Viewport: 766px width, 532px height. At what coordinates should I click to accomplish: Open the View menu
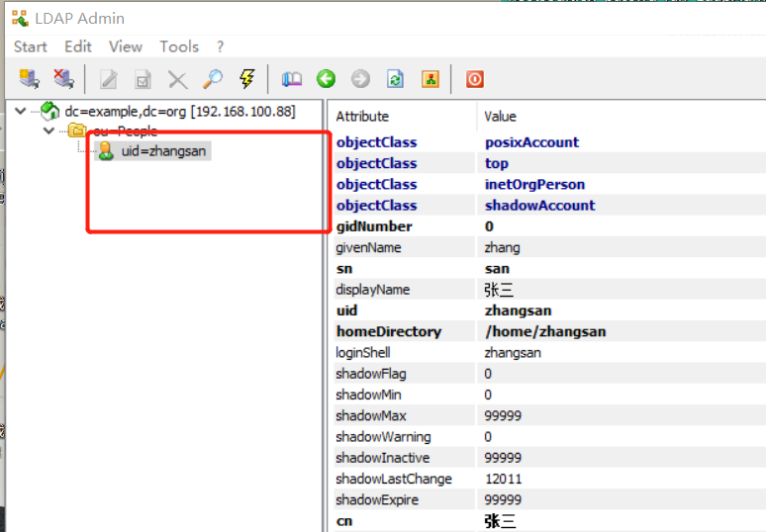(126, 46)
